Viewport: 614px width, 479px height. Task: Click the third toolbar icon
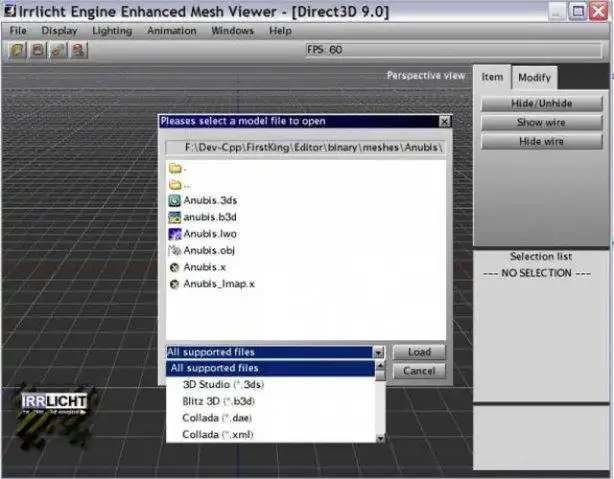click(x=58, y=50)
